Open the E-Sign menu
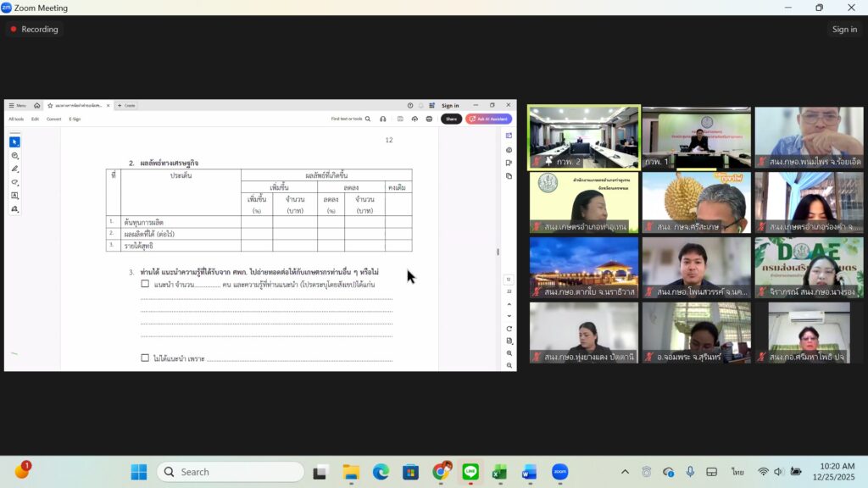 point(75,119)
